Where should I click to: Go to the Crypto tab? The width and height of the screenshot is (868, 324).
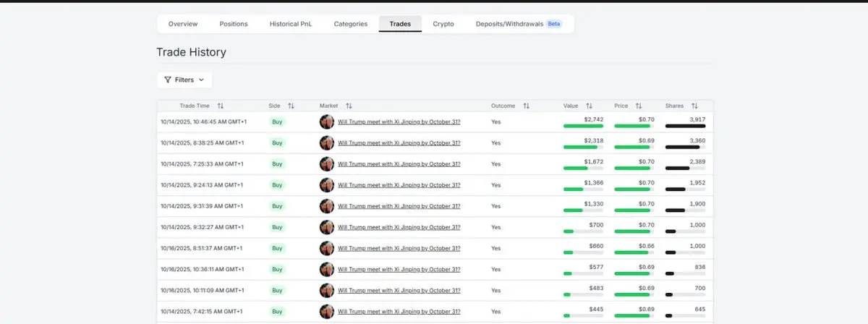[x=443, y=24]
